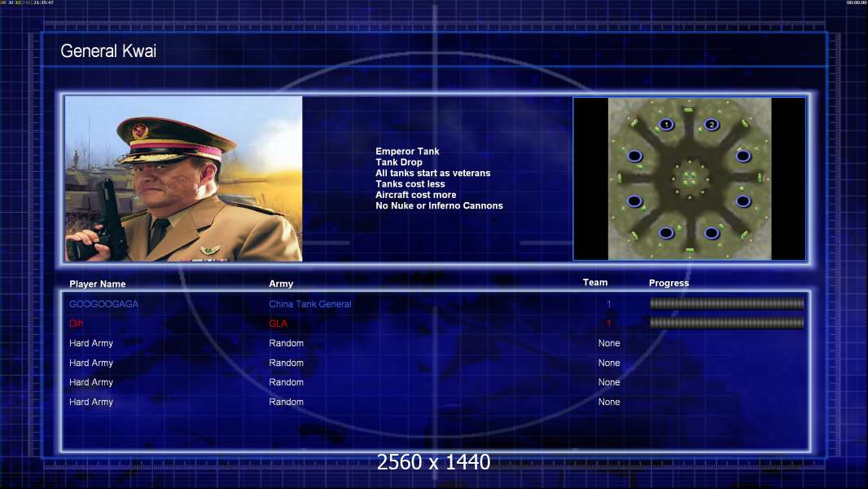
Task: Click Dih's loading progress bar
Action: click(x=727, y=323)
